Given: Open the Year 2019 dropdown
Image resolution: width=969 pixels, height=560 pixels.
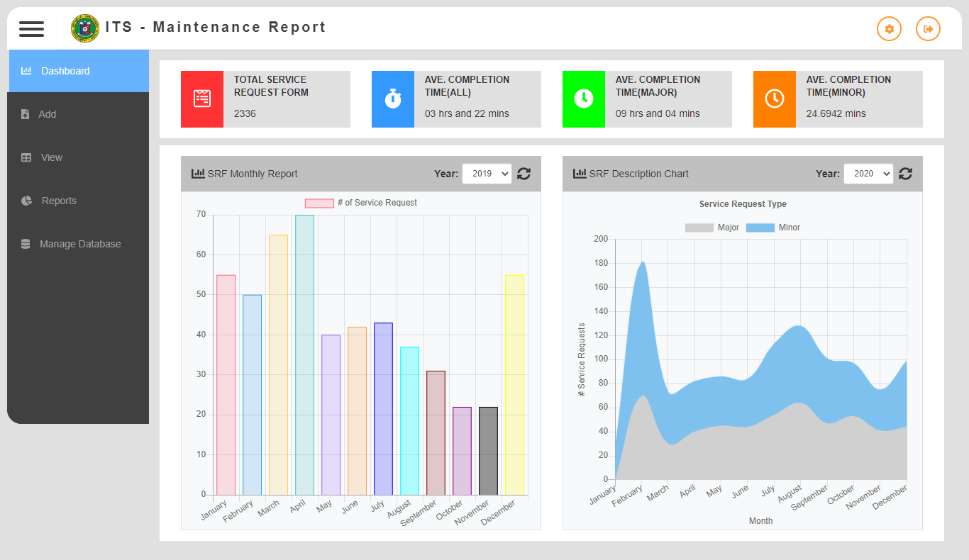Looking at the screenshot, I should (x=487, y=174).
